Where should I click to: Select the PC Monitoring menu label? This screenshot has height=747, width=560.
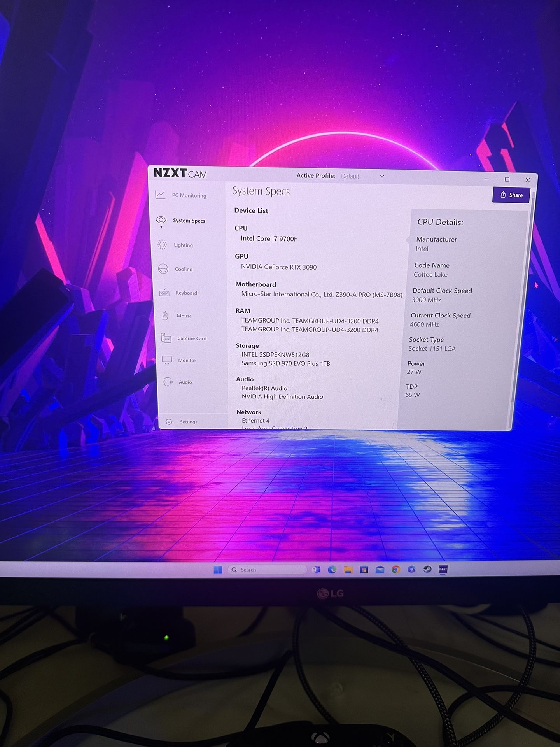(189, 195)
